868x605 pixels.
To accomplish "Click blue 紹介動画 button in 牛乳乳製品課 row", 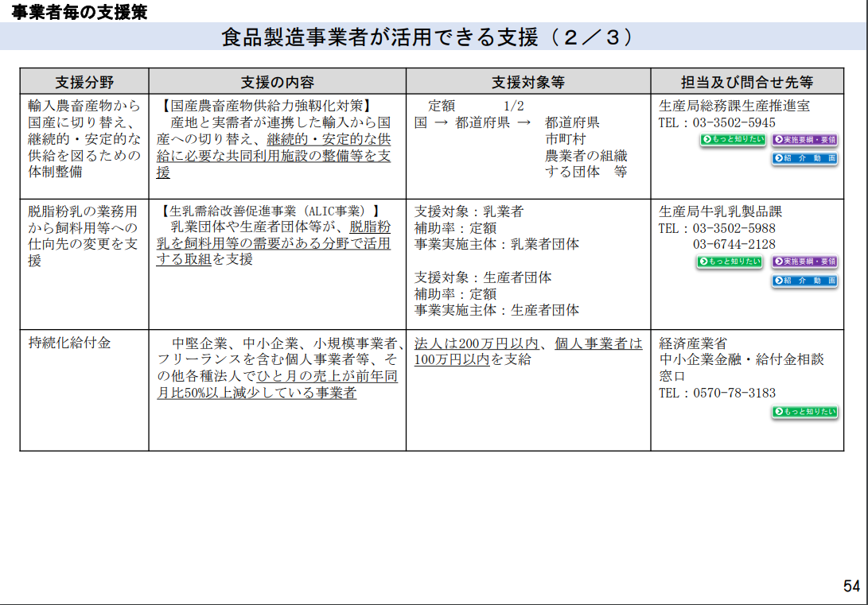I will pos(805,281).
